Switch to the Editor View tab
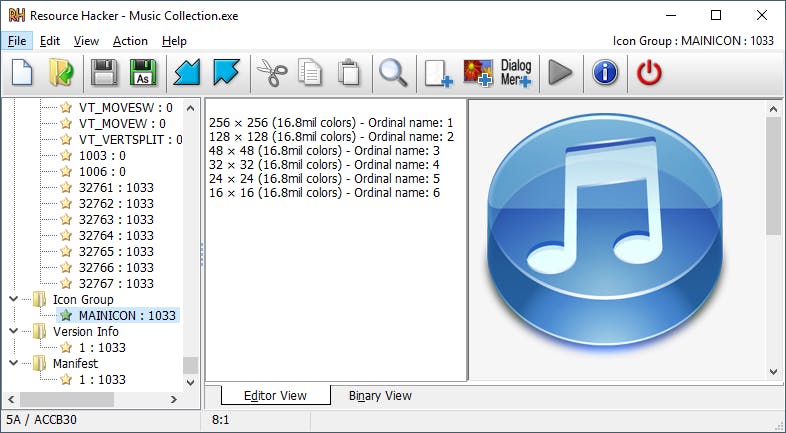This screenshot has height=433, width=786. point(275,395)
